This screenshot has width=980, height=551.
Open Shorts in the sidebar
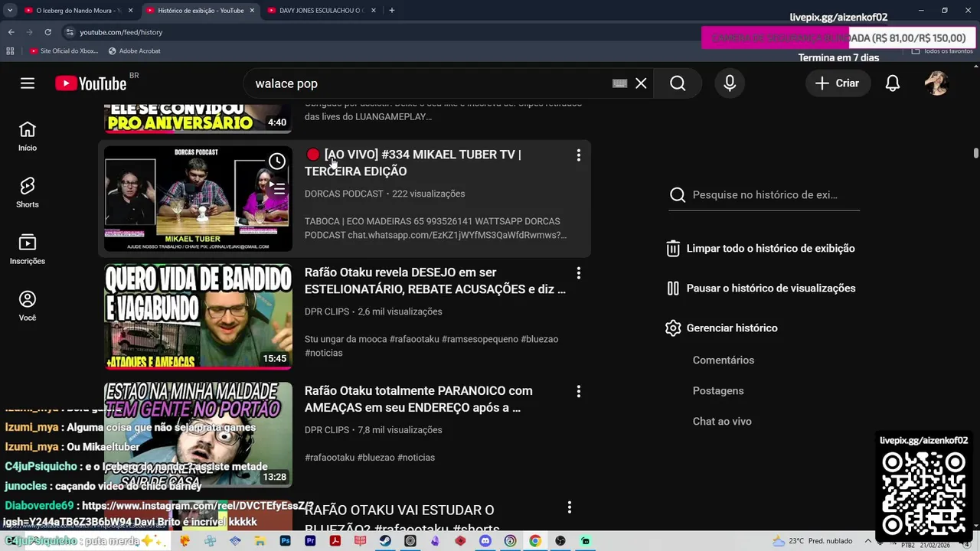[x=28, y=194]
